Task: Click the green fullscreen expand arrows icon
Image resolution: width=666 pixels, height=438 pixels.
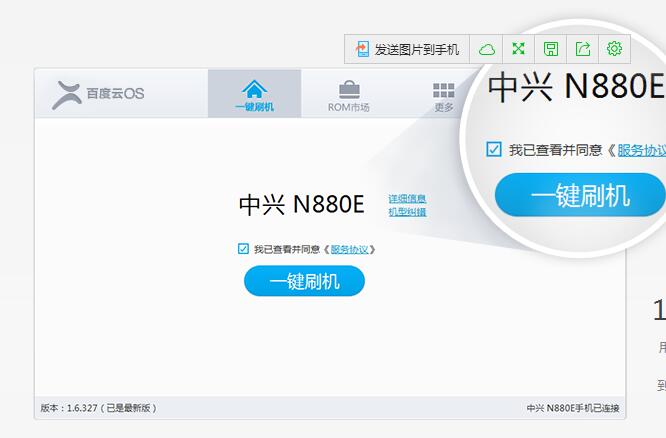Action: [518, 49]
